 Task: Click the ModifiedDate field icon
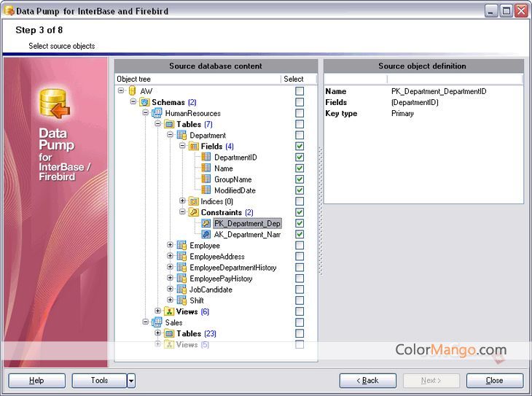coord(206,190)
